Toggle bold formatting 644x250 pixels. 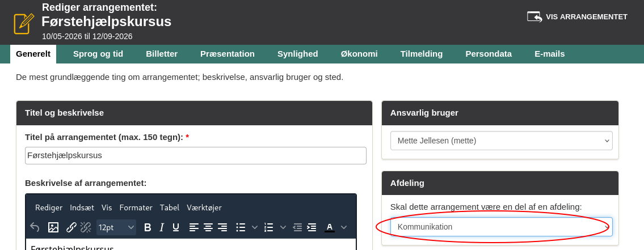click(x=148, y=227)
